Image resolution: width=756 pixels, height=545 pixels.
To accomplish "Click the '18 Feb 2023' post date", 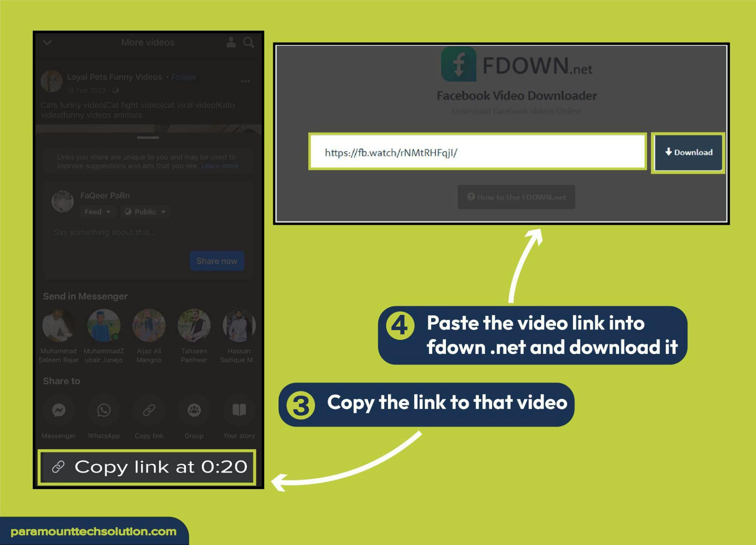I will click(x=86, y=90).
